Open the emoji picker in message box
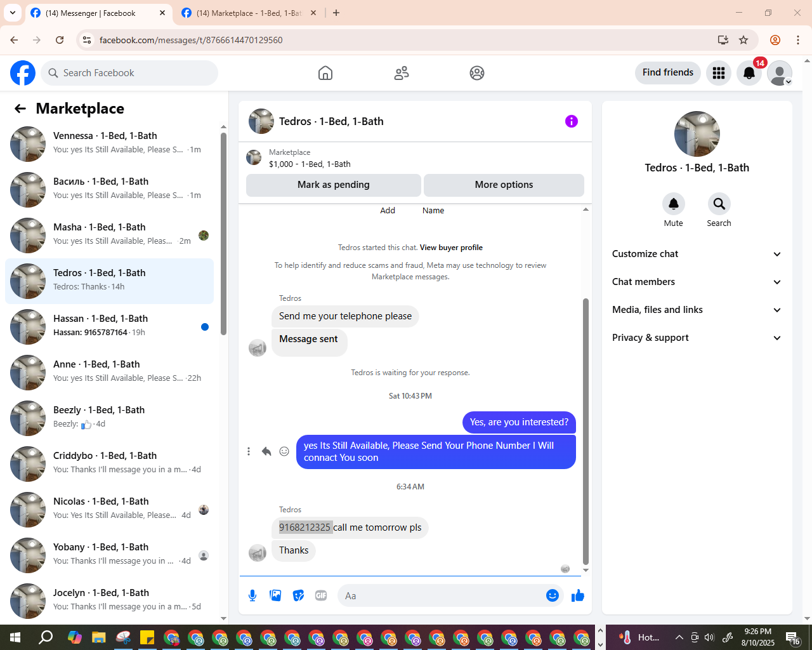The image size is (812, 650). tap(553, 595)
